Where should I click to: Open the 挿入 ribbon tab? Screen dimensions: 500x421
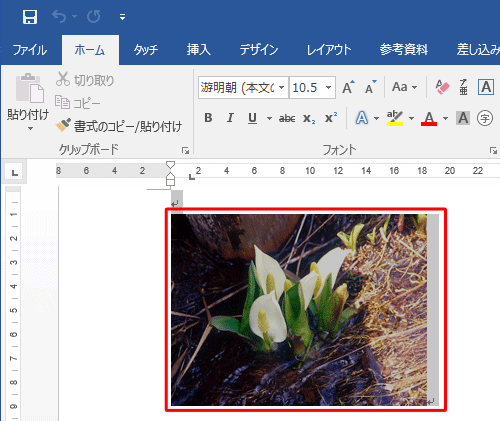(199, 50)
